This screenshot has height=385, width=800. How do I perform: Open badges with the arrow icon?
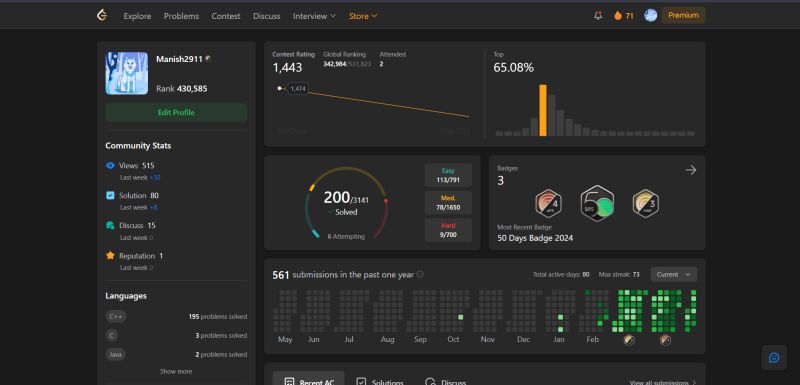click(x=691, y=170)
